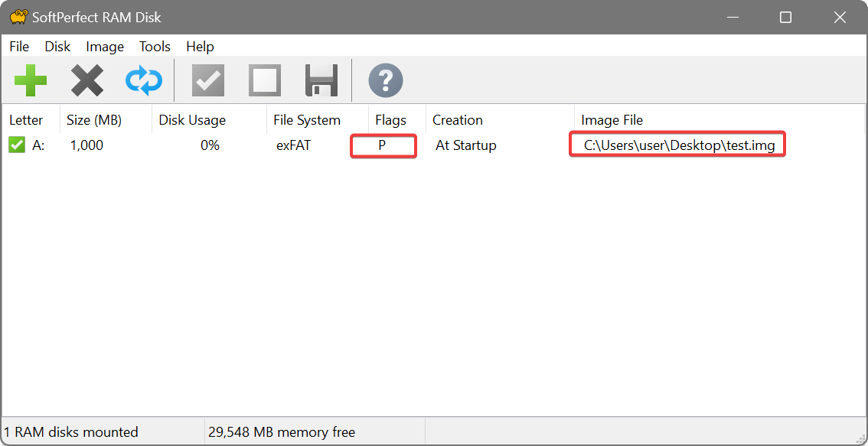Click the P flag cell

[x=382, y=145]
